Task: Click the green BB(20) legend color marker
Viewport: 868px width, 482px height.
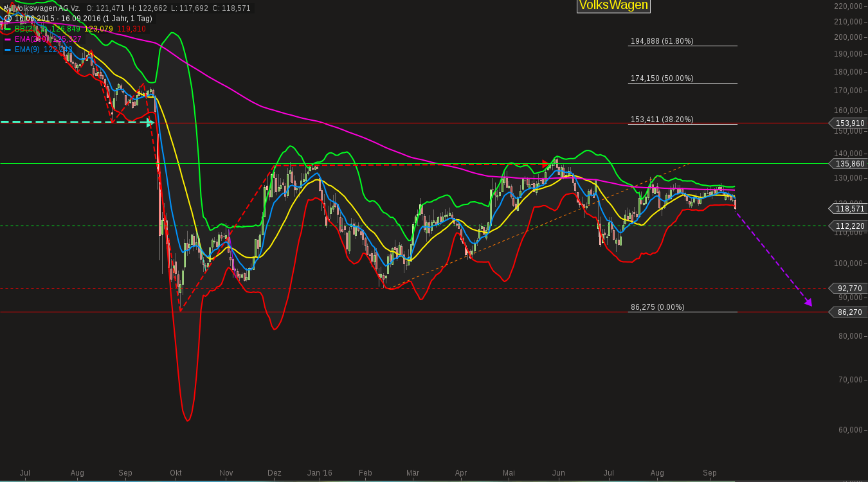Action: click(x=8, y=29)
